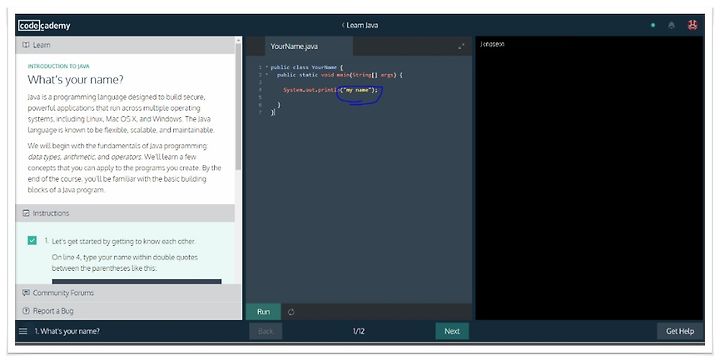Image resolution: width=720 pixels, height=360 pixels.
Task: Click the Report a Bug icon
Action: tap(26, 311)
